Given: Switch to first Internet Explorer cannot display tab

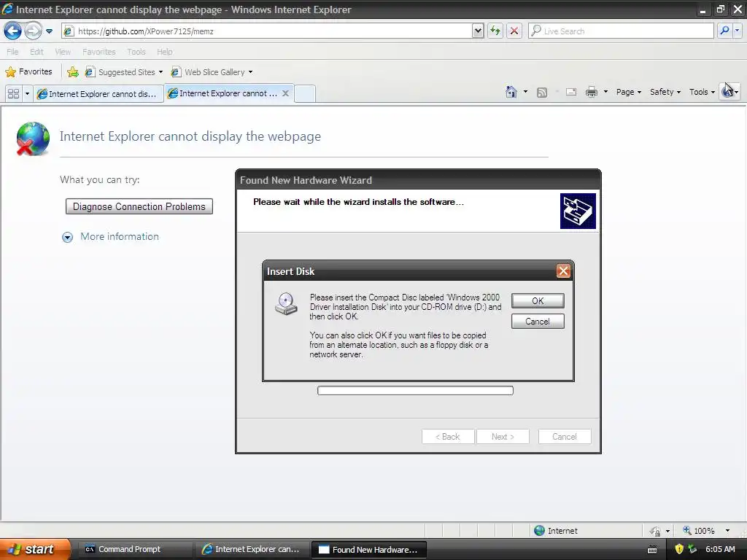Looking at the screenshot, I should [98, 94].
